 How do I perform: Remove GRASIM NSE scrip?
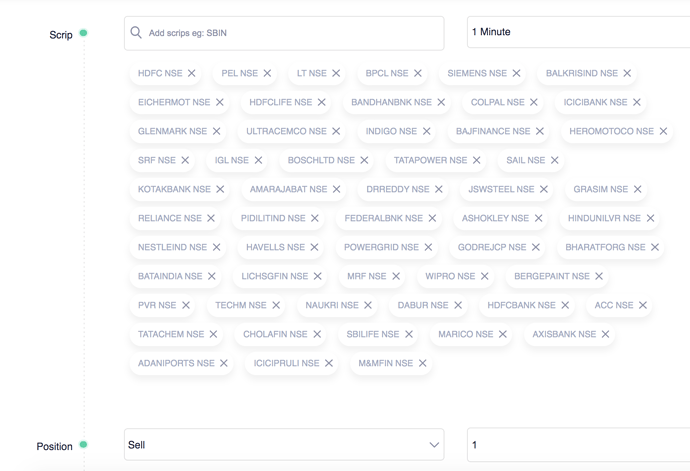638,189
